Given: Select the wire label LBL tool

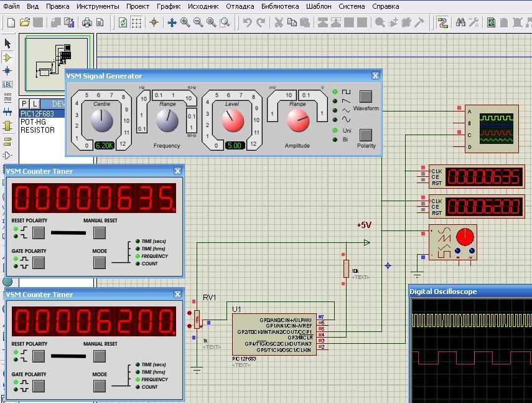Looking at the screenshot, I should click(x=7, y=85).
